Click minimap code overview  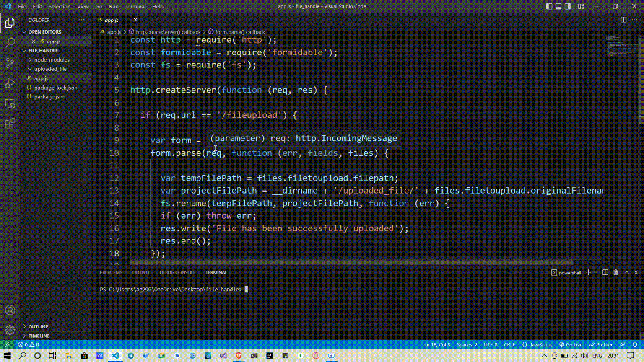[622, 47]
